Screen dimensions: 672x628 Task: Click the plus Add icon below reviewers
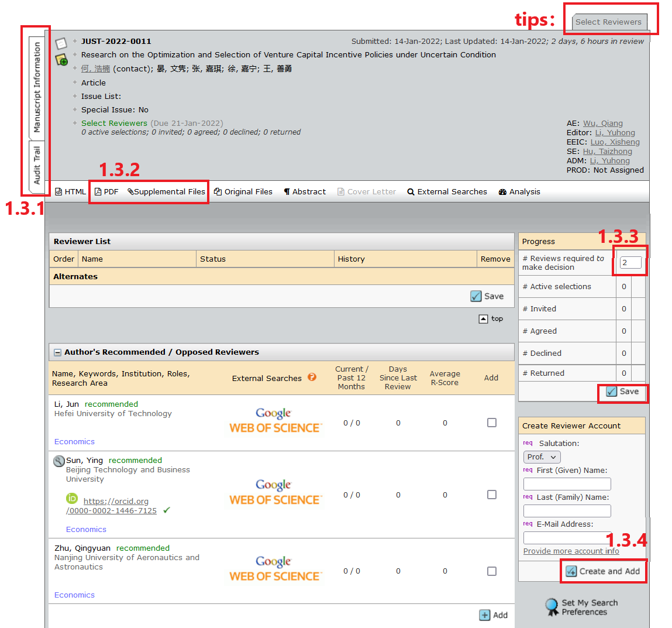tap(485, 615)
